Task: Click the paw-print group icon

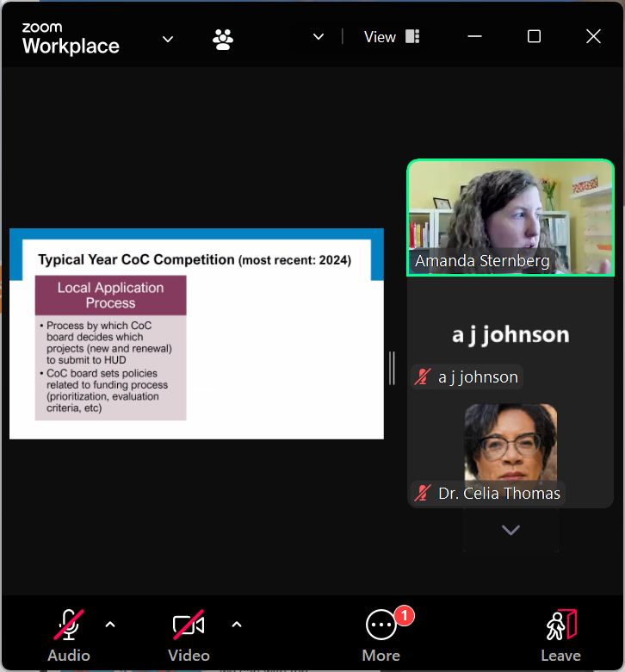Action: pos(223,40)
